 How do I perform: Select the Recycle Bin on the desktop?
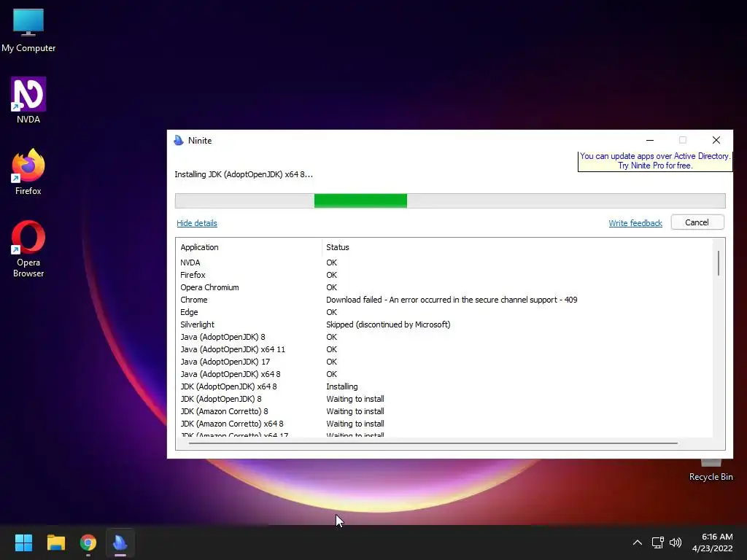711,472
